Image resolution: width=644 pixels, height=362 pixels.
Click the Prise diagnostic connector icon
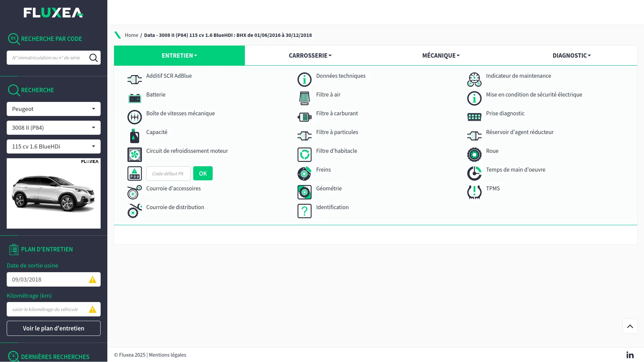474,117
